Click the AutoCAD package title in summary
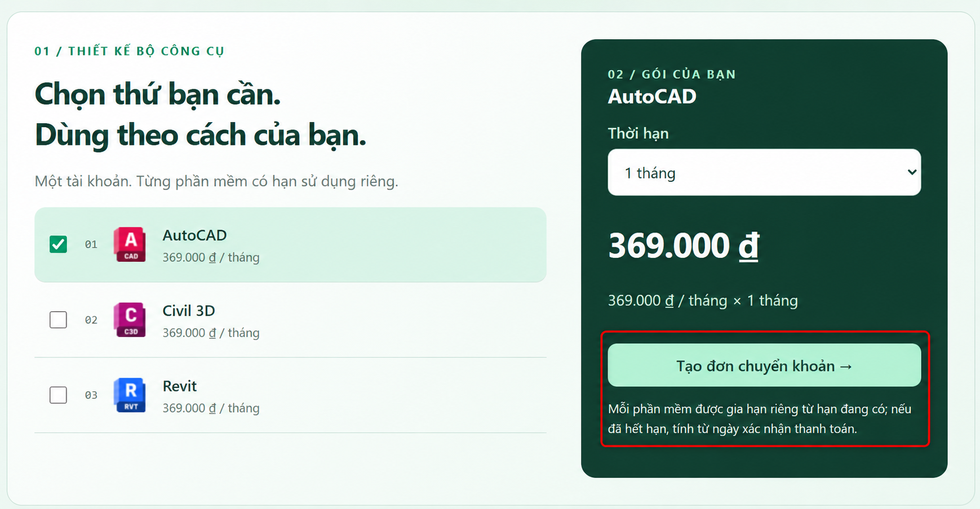980x509 pixels. [x=652, y=96]
